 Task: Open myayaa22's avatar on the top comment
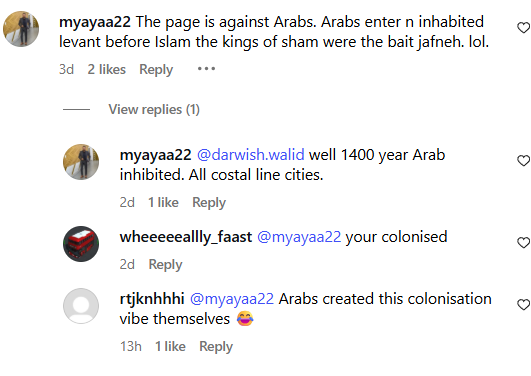[21, 29]
